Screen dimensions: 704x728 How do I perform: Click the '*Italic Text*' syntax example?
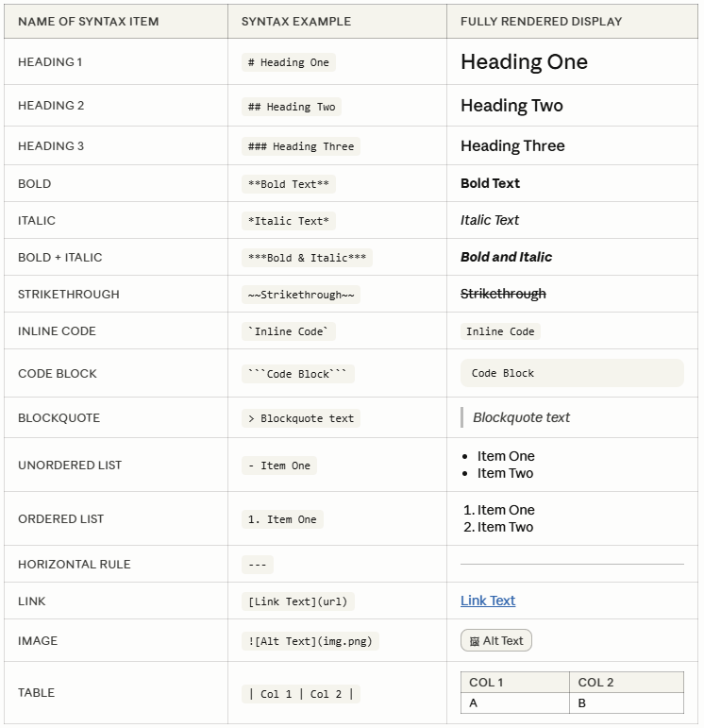289,221
